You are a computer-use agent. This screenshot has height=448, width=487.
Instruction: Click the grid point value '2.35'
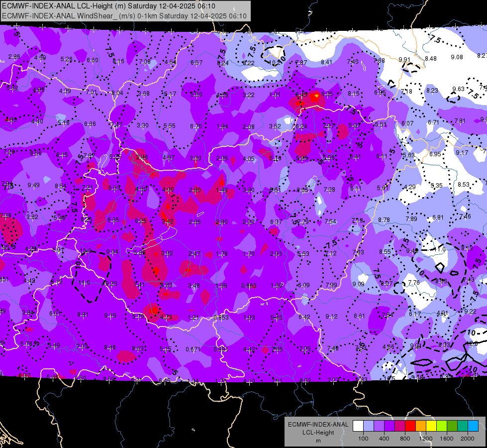222,158
